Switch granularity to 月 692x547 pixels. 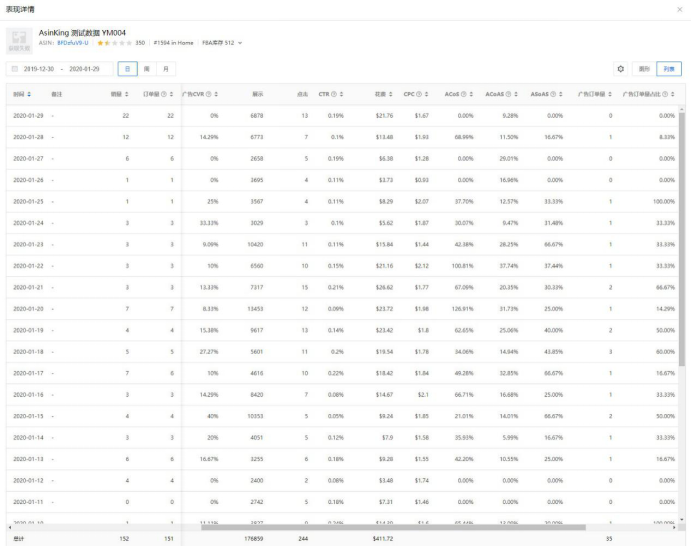pyautogui.click(x=165, y=69)
